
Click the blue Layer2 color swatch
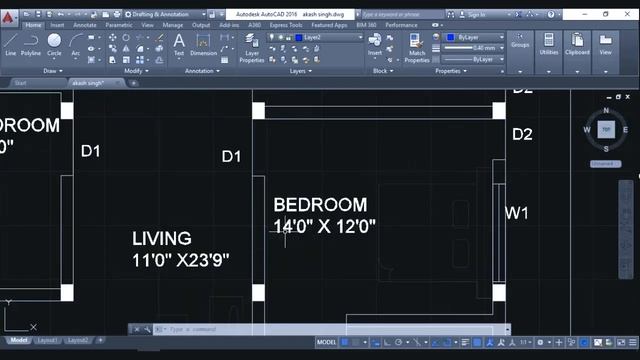[299, 37]
